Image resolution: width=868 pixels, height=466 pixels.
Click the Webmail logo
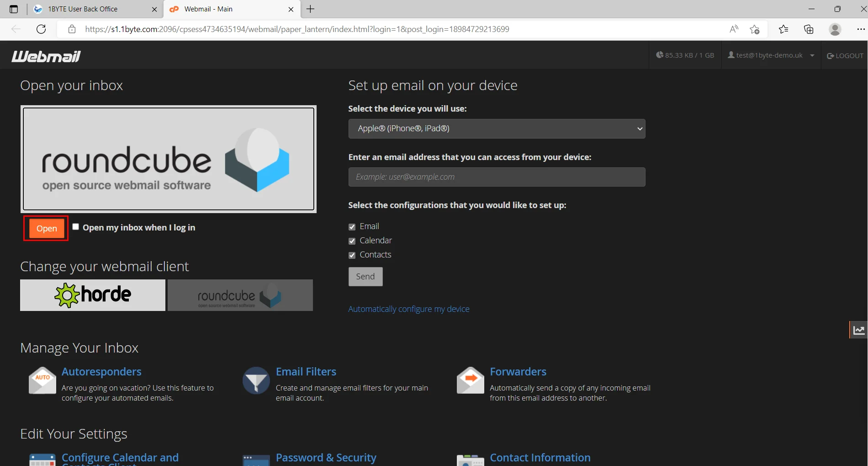[x=46, y=56]
